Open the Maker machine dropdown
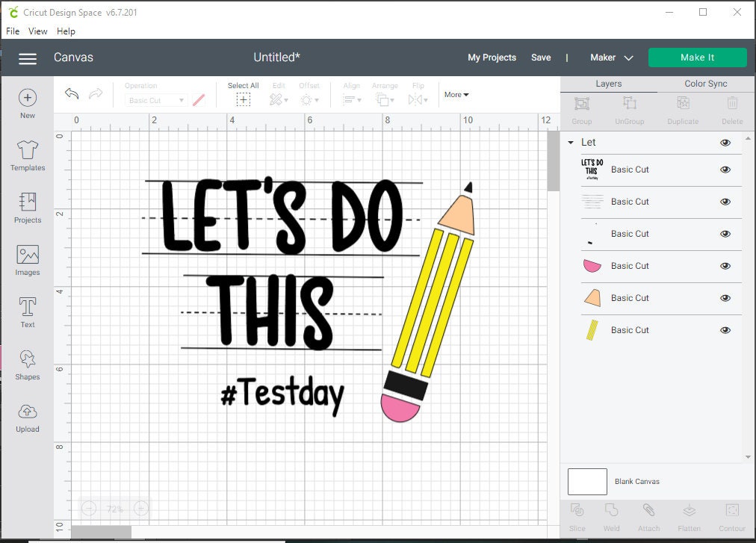The height and width of the screenshot is (543, 756). tap(610, 57)
